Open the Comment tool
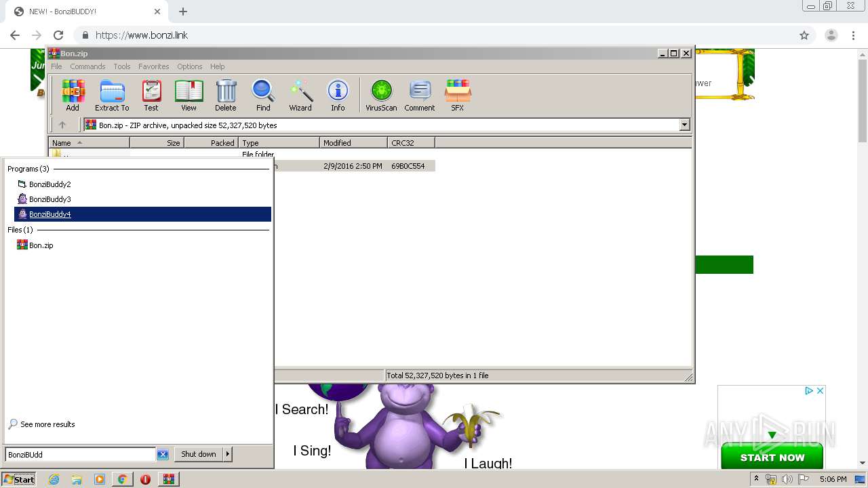The width and height of the screenshot is (868, 488). [420, 95]
